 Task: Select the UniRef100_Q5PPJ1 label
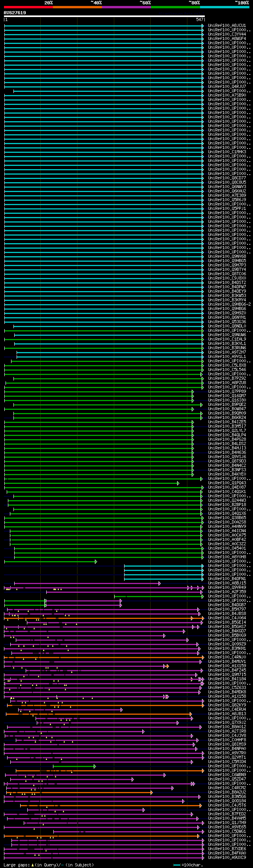coord(227,208)
